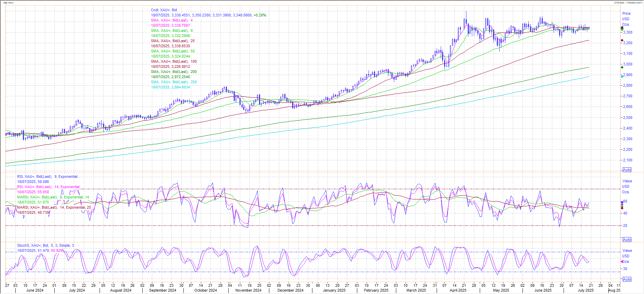Click the 'February 2025' time axis label
644x294 pixels.
pos(376,290)
